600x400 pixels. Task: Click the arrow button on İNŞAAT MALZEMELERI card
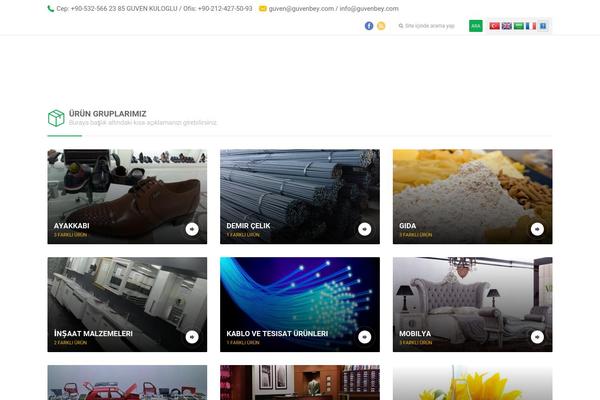pyautogui.click(x=192, y=337)
